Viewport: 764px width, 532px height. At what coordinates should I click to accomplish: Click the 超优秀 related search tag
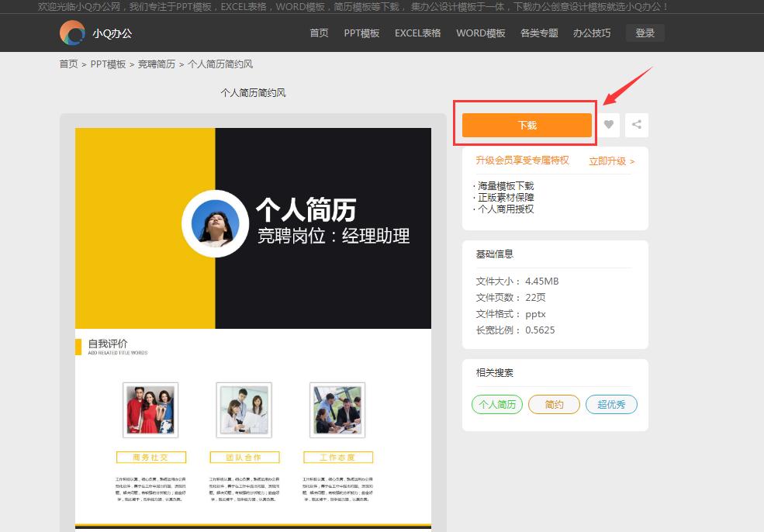[611, 404]
